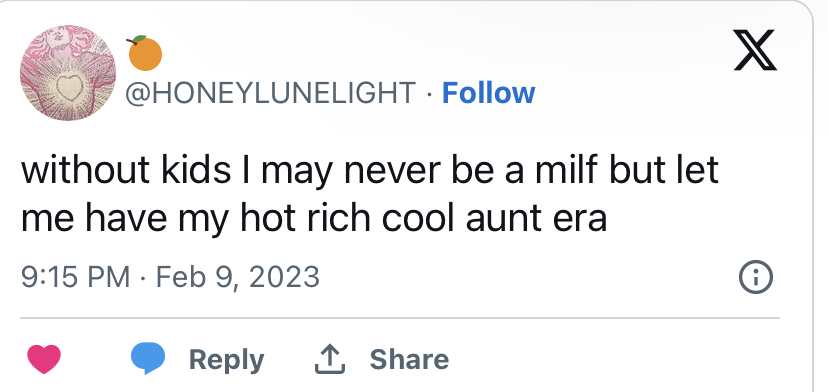Click the divider line above the actions
828x392 pixels.
[400, 318]
